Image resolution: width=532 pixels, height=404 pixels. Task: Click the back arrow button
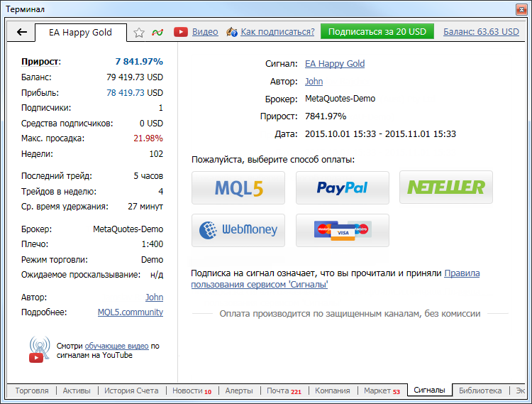pos(21,32)
